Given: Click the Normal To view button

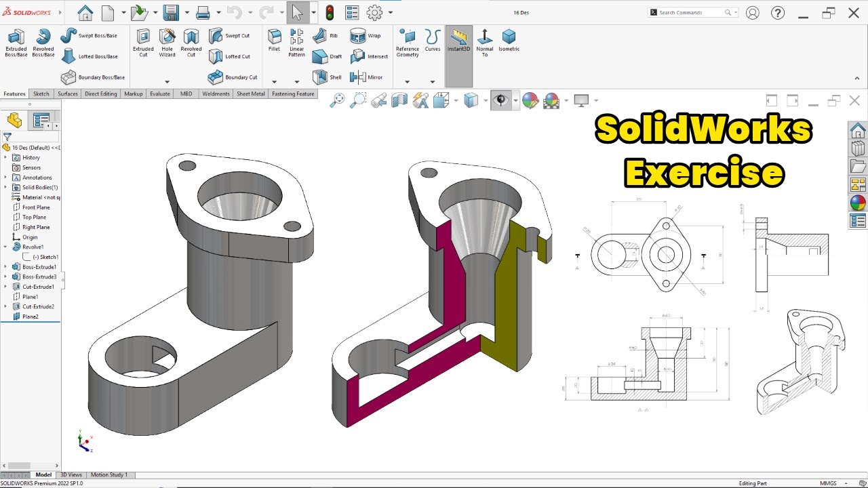Looking at the screenshot, I should tap(484, 43).
